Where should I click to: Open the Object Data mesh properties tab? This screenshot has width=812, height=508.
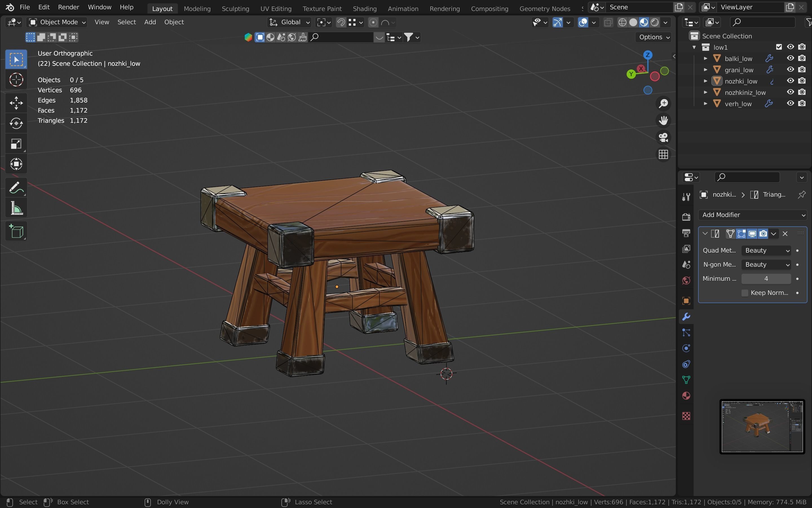pos(686,380)
